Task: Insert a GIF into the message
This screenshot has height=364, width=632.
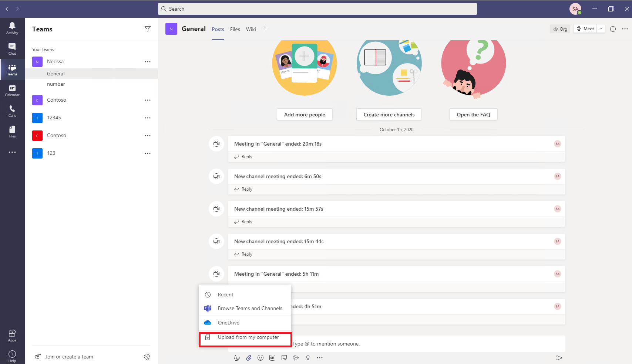Action: (x=272, y=357)
